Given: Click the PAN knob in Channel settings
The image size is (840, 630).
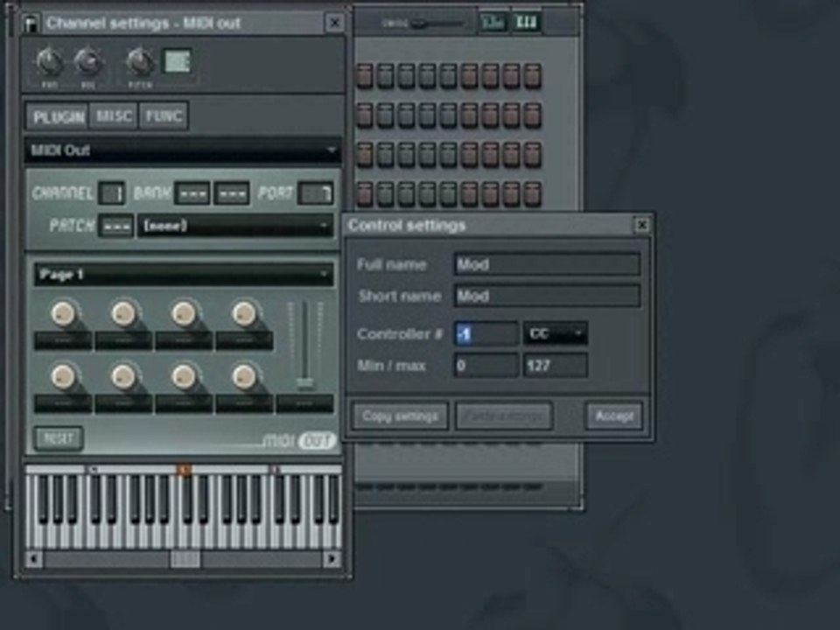Looking at the screenshot, I should coord(49,62).
